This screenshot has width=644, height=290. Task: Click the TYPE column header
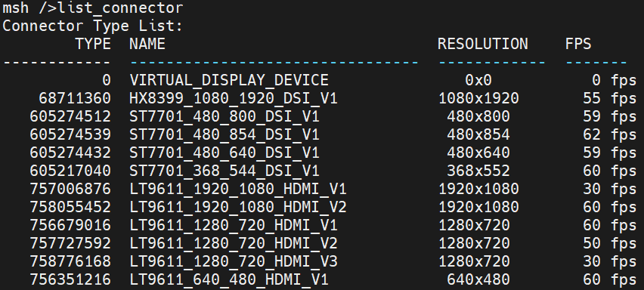point(93,44)
